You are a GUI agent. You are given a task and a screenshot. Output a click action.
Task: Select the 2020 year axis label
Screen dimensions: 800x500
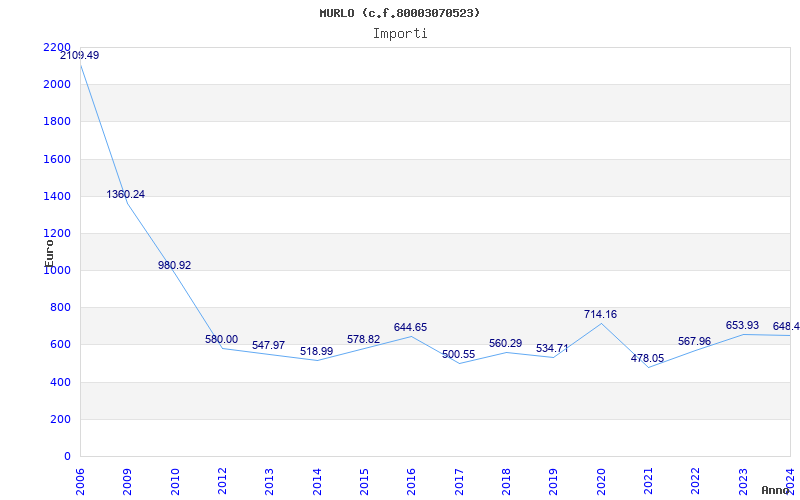pos(602,480)
